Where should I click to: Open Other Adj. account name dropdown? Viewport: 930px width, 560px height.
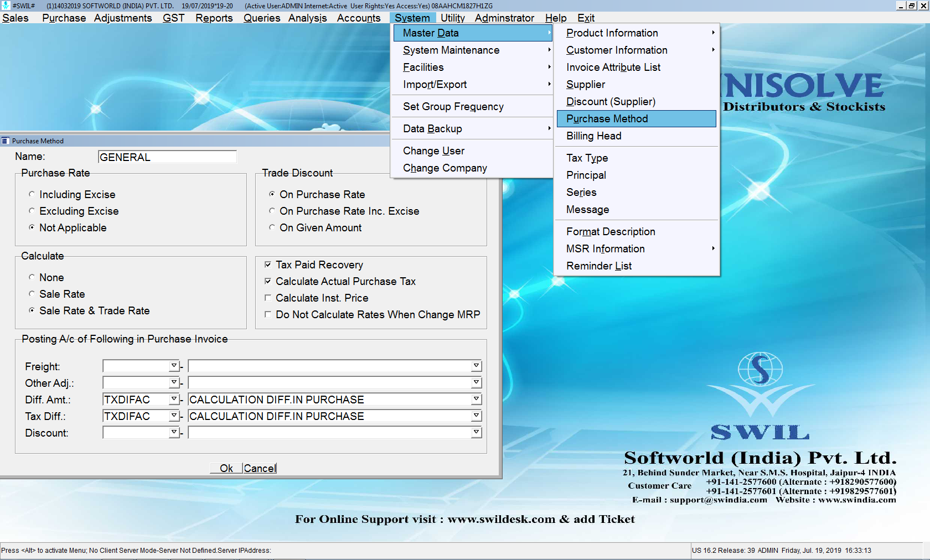point(476,382)
